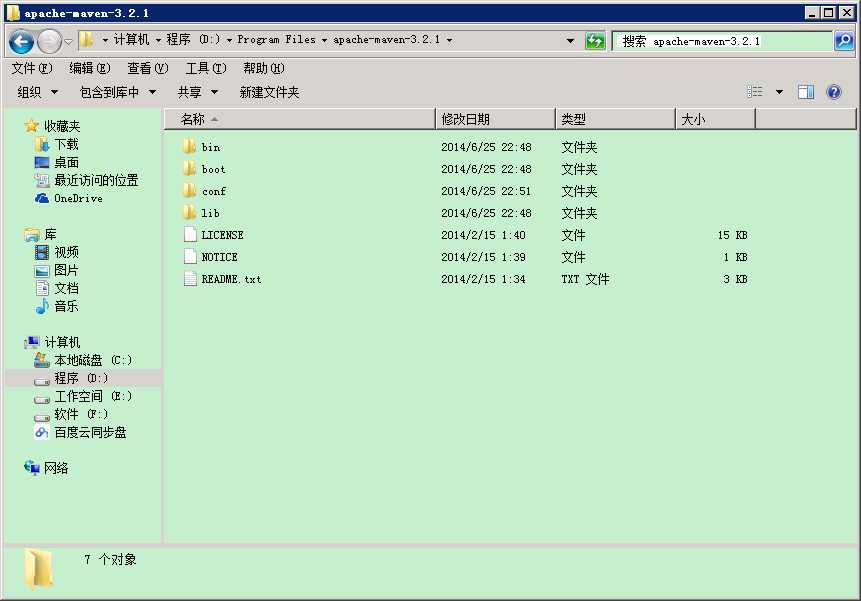Viewport: 861px width, 601px height.
Task: Click the change view icon
Action: point(754,92)
